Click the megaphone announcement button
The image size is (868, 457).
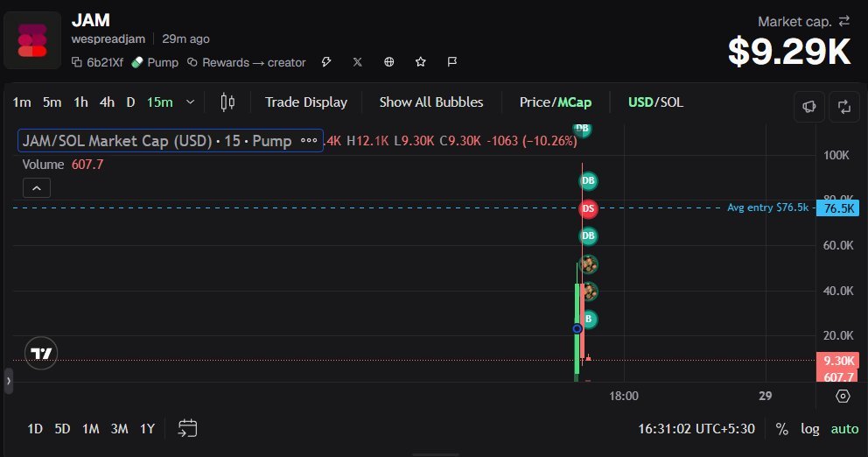coord(808,106)
